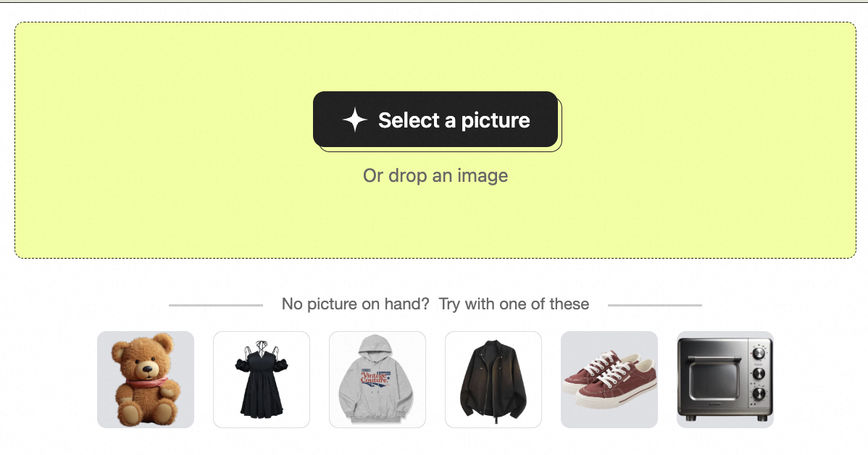Click the sparkle icon on the button
The height and width of the screenshot is (455, 868).
(355, 120)
